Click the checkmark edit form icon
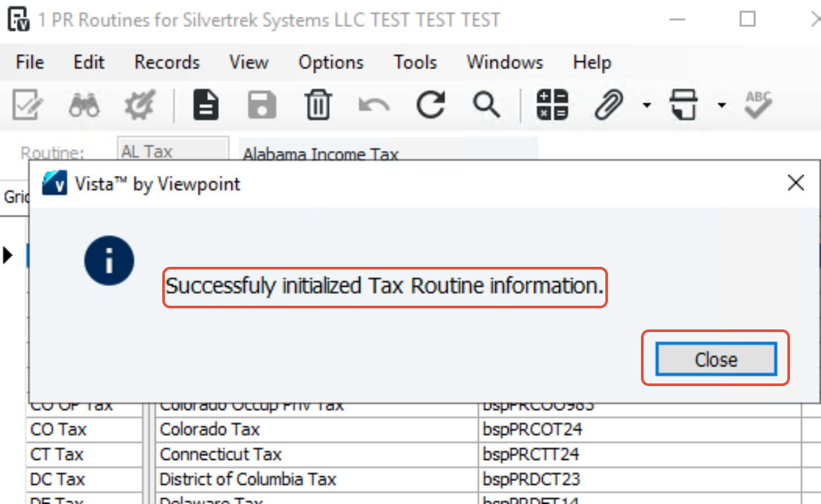821x504 pixels. (28, 105)
